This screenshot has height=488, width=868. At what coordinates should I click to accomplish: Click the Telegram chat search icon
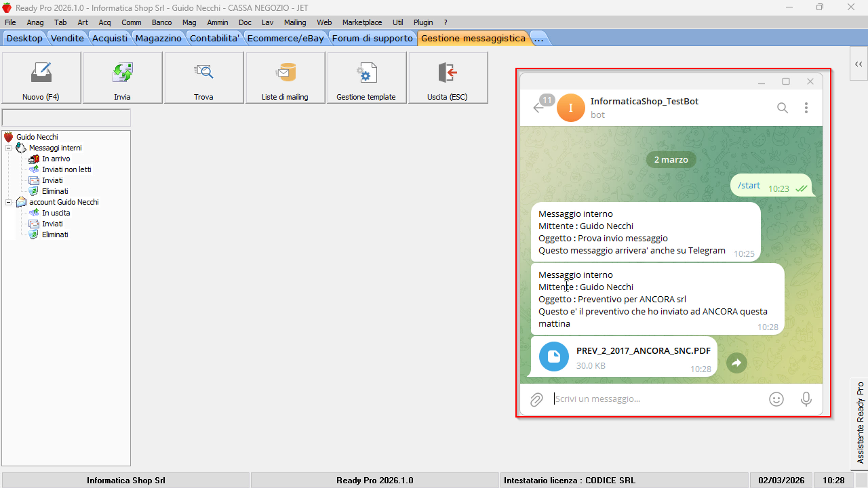pos(783,108)
